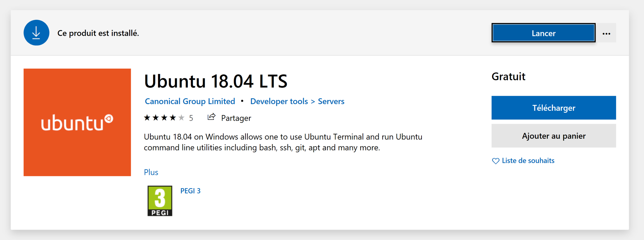
Task: Open the Developer tools category link
Action: [x=279, y=101]
